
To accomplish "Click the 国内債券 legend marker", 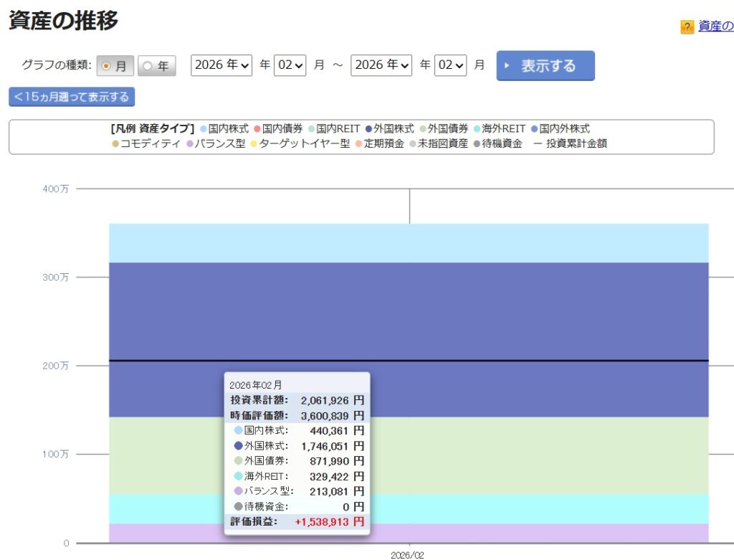I will click(x=257, y=129).
